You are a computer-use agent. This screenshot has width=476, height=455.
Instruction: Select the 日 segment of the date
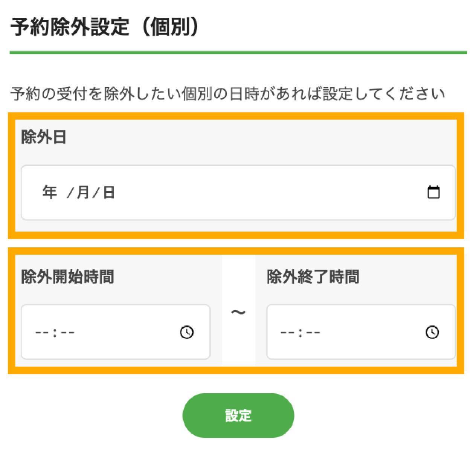(109, 192)
